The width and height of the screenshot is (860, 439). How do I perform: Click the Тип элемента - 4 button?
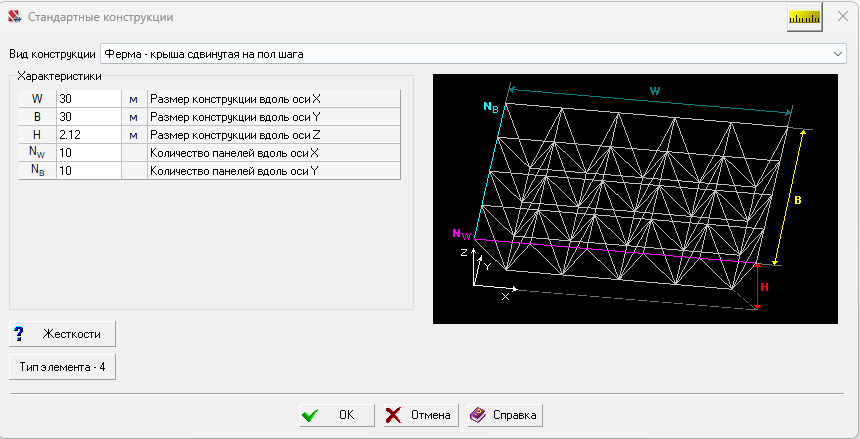click(63, 367)
